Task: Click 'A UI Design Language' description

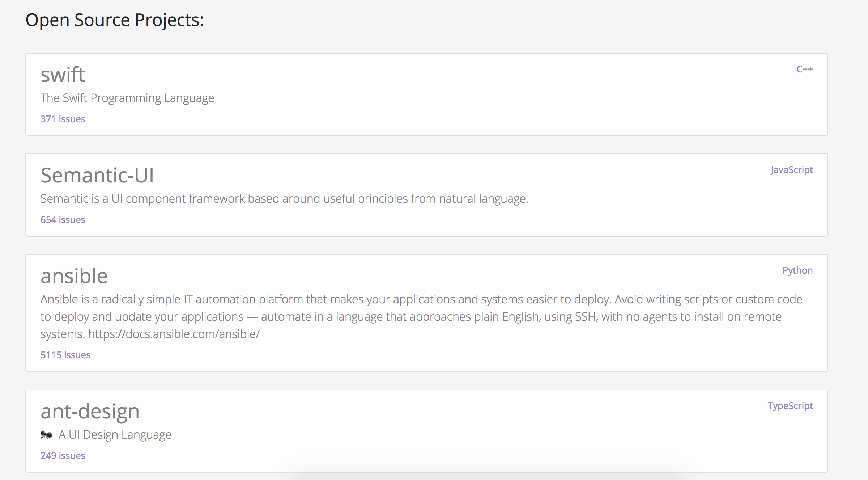Action: click(x=115, y=435)
